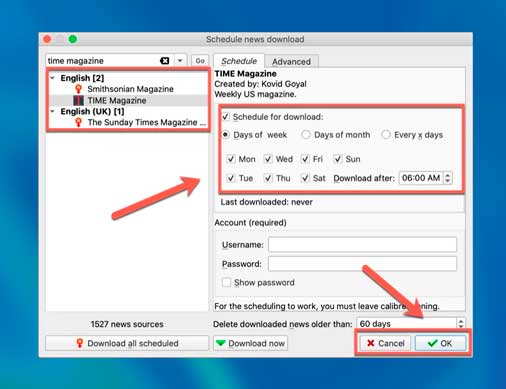Uncheck the Sun checkbox

(338, 159)
